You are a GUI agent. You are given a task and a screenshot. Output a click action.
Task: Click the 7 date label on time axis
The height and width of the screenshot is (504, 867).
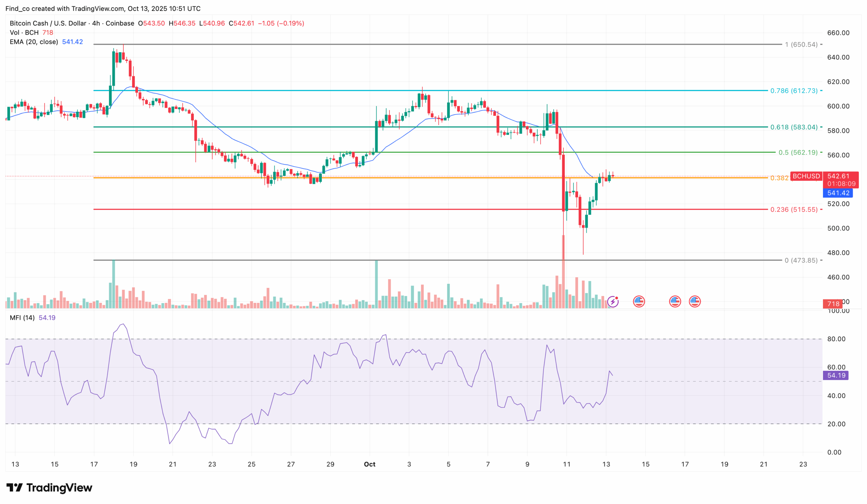[488, 464]
